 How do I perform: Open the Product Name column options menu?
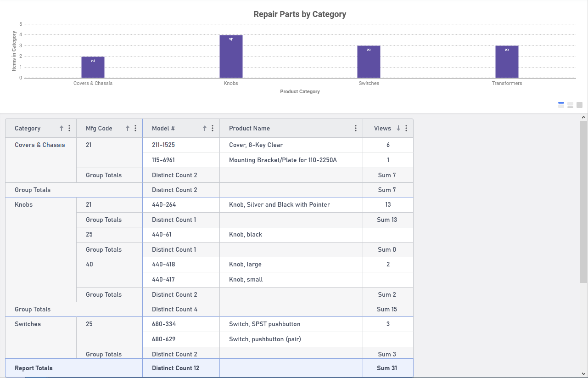pos(356,128)
